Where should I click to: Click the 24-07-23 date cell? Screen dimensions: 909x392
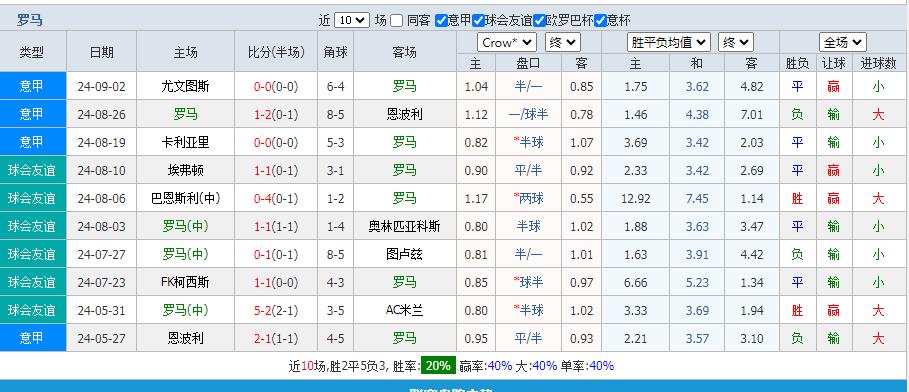(x=101, y=282)
